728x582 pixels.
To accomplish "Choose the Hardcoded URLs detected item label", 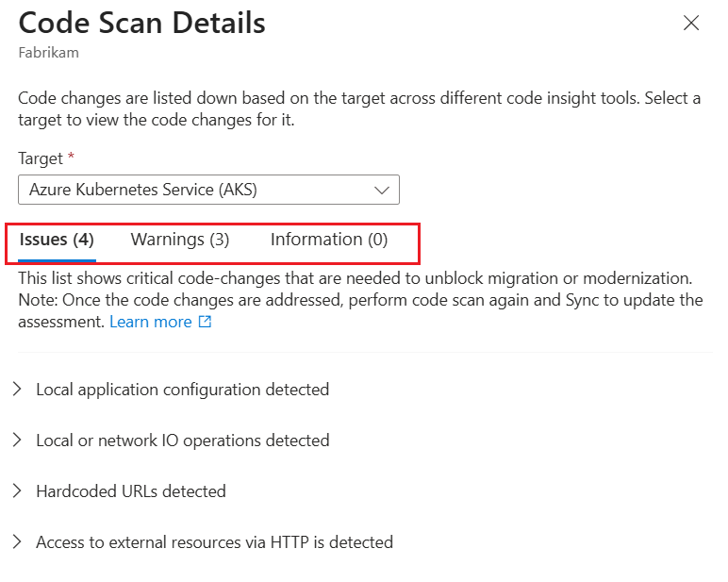I will tap(131, 491).
